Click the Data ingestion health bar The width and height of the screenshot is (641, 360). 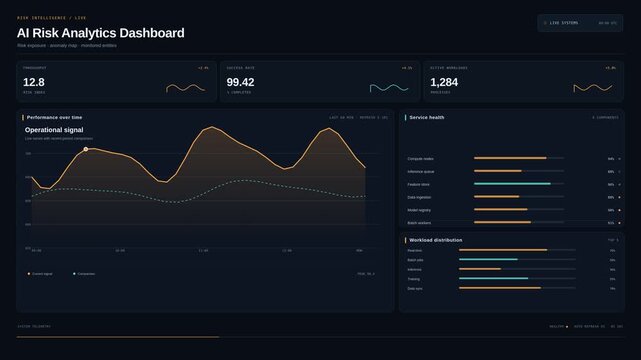(519, 197)
